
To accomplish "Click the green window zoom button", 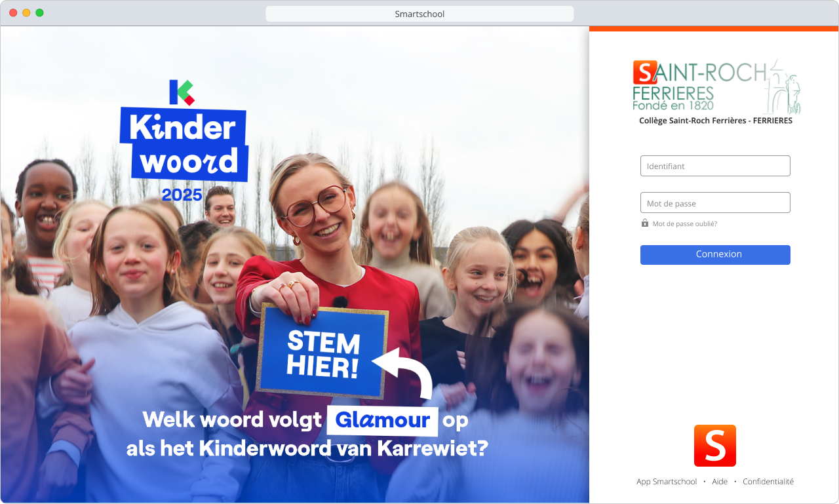I will [39, 12].
